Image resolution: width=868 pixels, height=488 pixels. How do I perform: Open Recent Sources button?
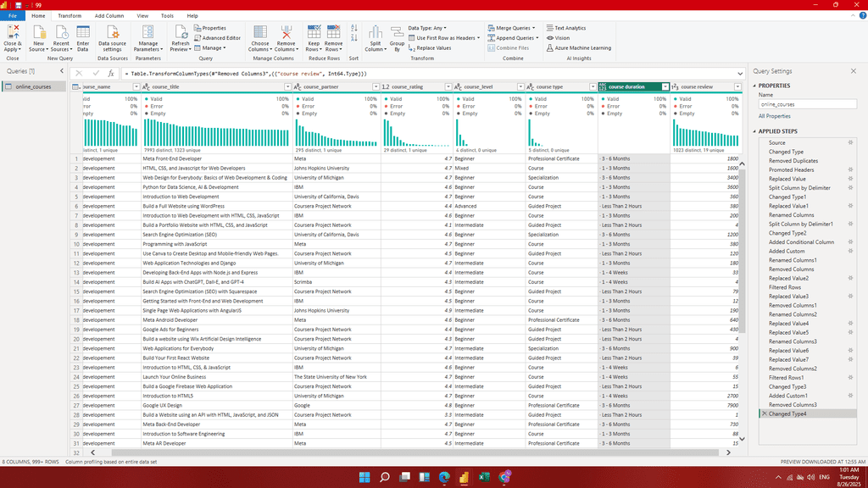(61, 39)
